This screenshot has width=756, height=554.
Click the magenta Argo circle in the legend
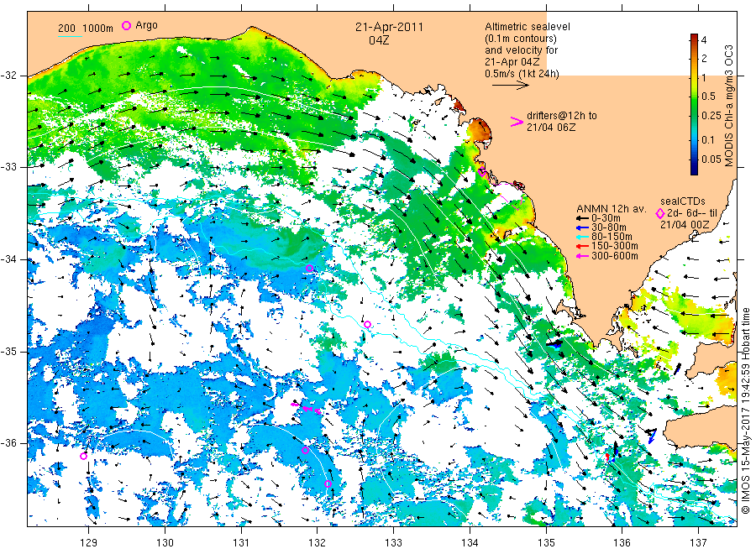(x=126, y=25)
